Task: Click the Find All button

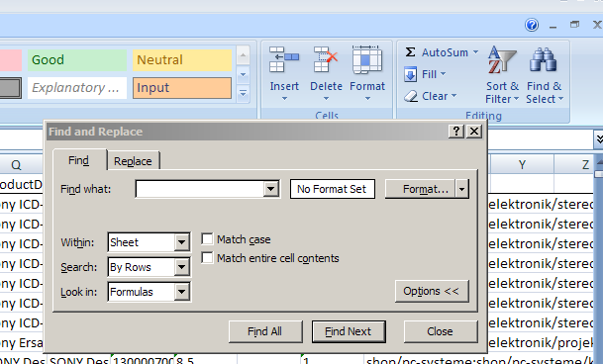Action: coord(265,331)
